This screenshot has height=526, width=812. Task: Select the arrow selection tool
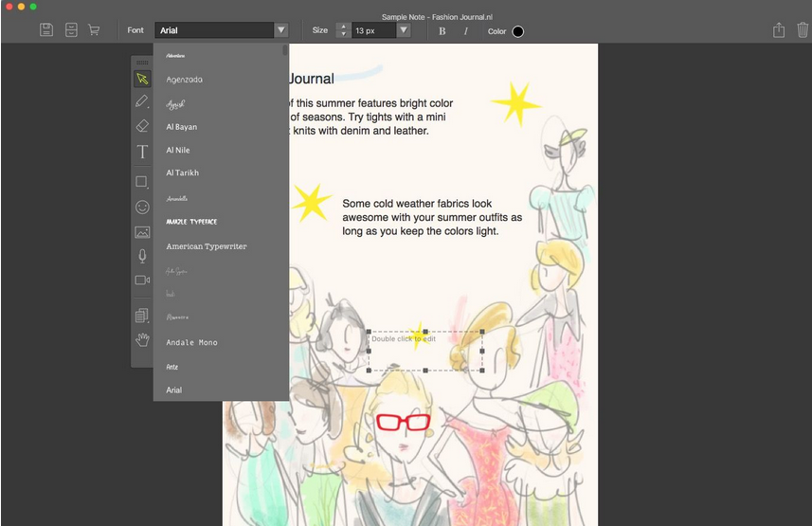pos(142,79)
